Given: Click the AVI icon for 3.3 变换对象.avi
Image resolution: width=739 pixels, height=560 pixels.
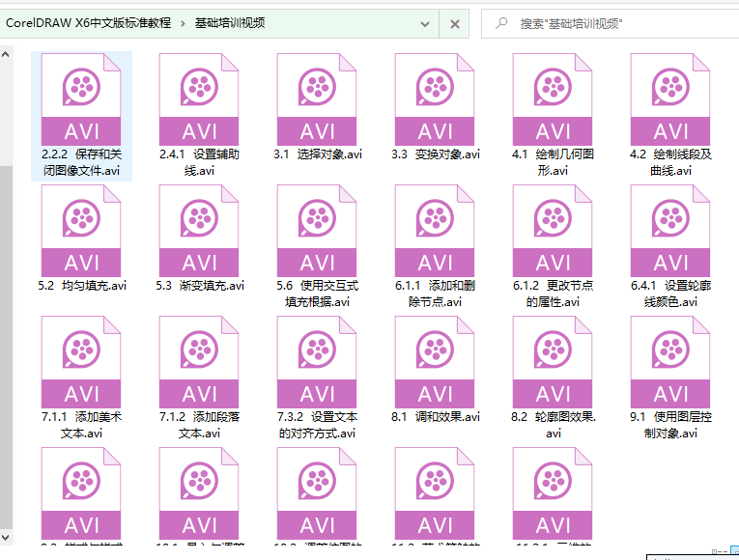Looking at the screenshot, I should click(435, 99).
